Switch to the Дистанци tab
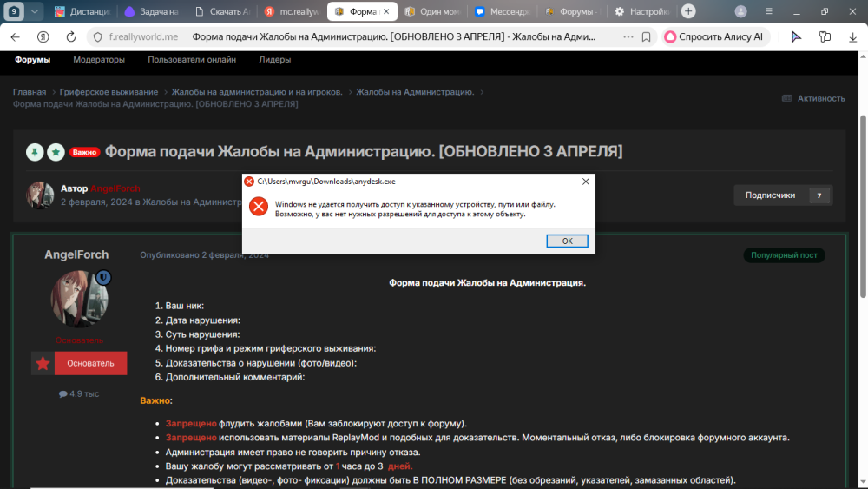Screen dimensions: 868x489 [x=82, y=11]
